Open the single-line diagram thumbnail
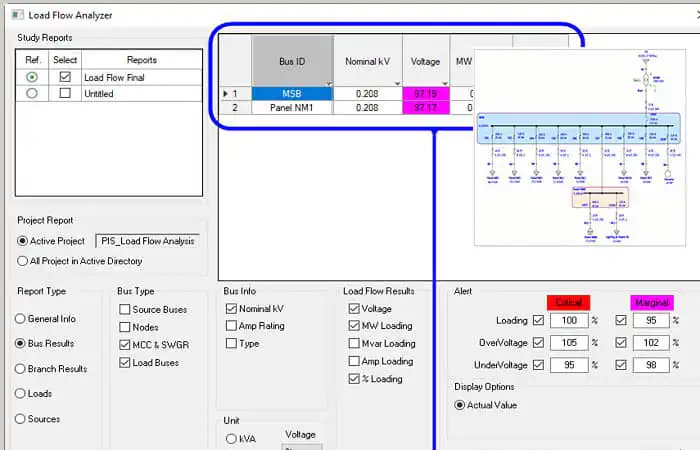 point(579,147)
